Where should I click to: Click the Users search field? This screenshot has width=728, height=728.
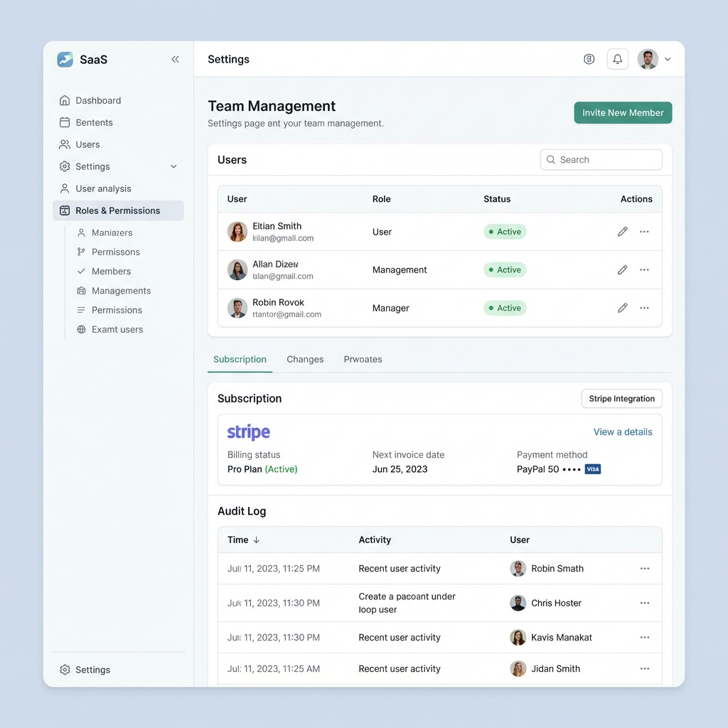[x=601, y=160]
